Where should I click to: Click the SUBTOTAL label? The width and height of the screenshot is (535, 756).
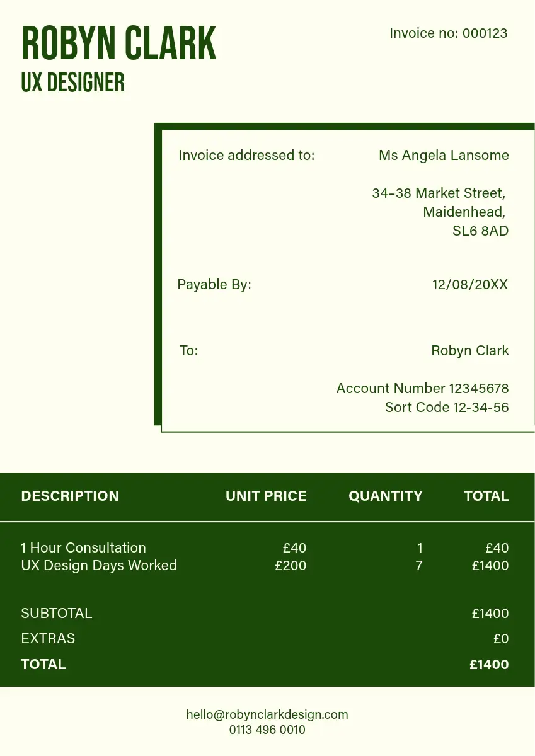[57, 613]
